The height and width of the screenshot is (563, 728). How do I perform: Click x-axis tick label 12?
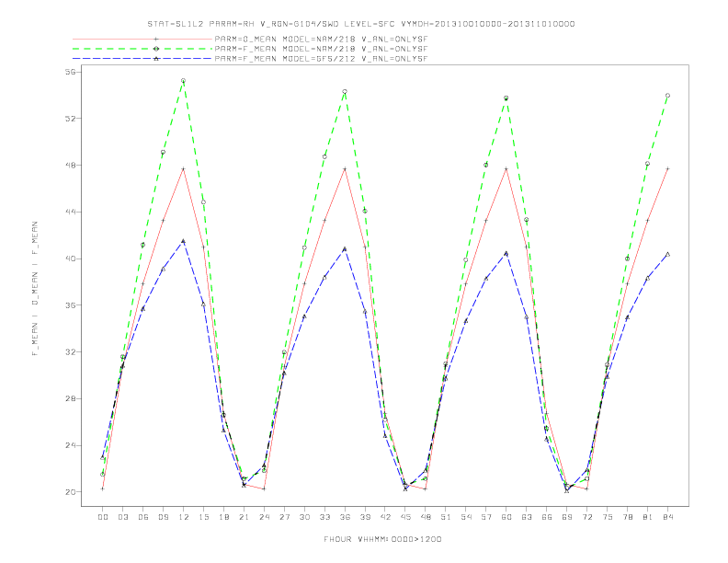[184, 517]
